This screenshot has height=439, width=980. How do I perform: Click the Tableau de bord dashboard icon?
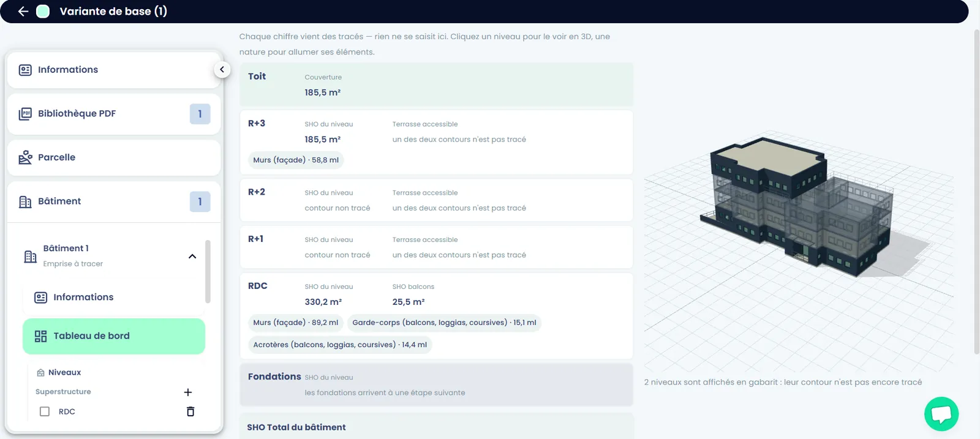click(40, 336)
